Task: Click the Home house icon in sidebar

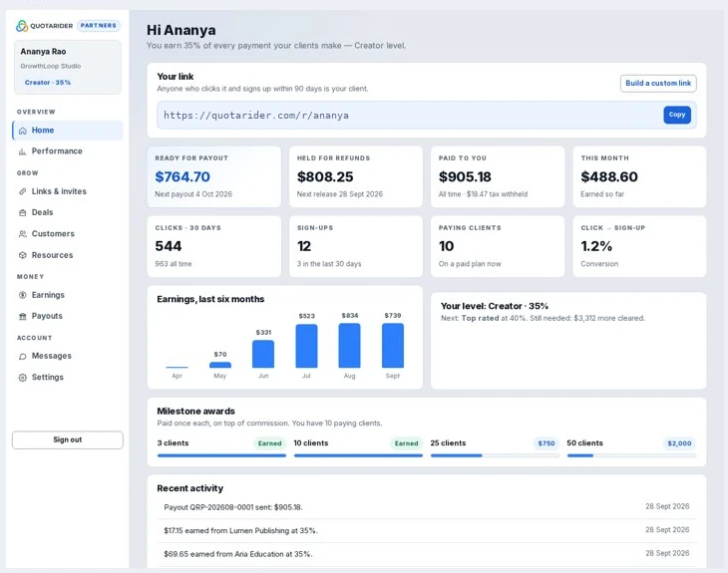Action: 22,131
